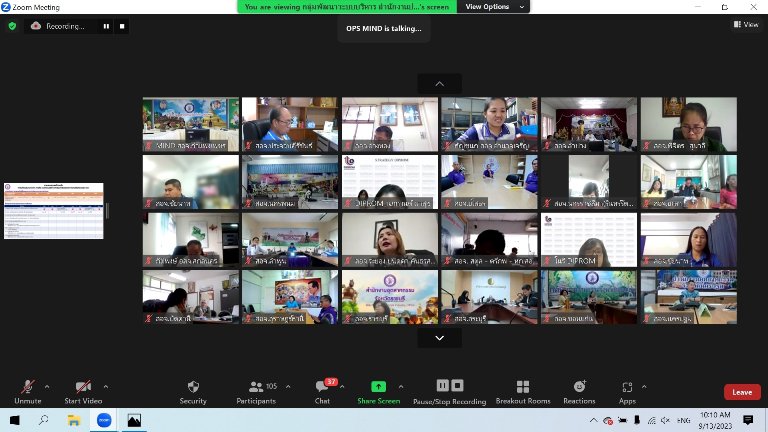Image resolution: width=768 pixels, height=432 pixels.
Task: Open the Photos app in taskbar
Action: pos(134,420)
